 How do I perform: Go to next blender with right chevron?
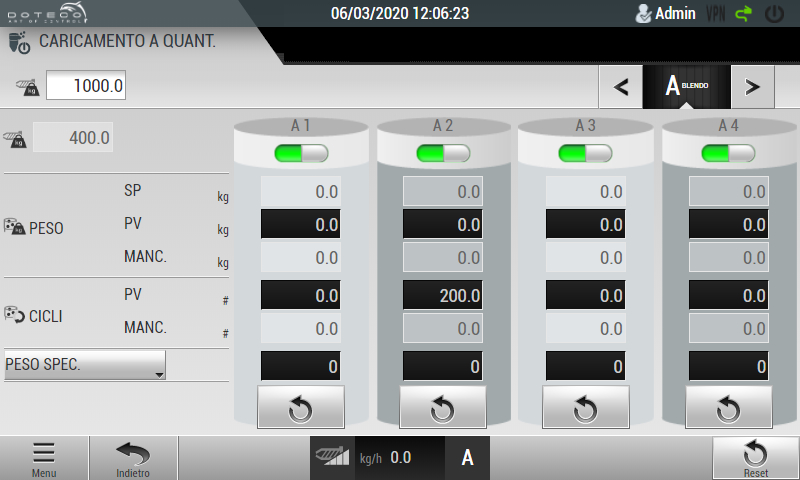pos(753,87)
